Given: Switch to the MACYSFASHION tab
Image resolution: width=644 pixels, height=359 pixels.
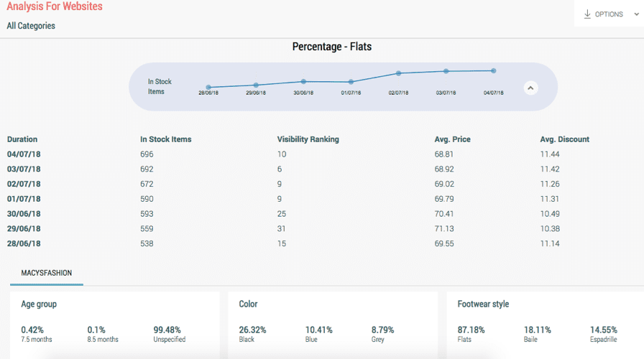Looking at the screenshot, I should point(46,273).
